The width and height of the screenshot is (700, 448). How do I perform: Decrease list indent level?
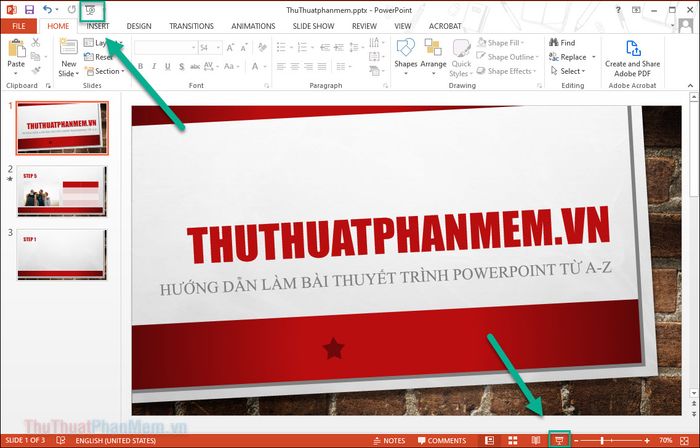pos(325,47)
